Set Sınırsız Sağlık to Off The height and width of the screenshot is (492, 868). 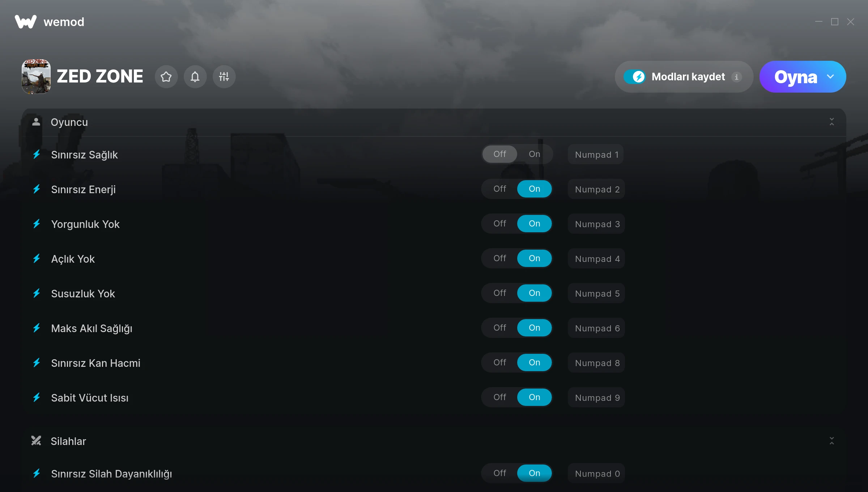(x=500, y=154)
